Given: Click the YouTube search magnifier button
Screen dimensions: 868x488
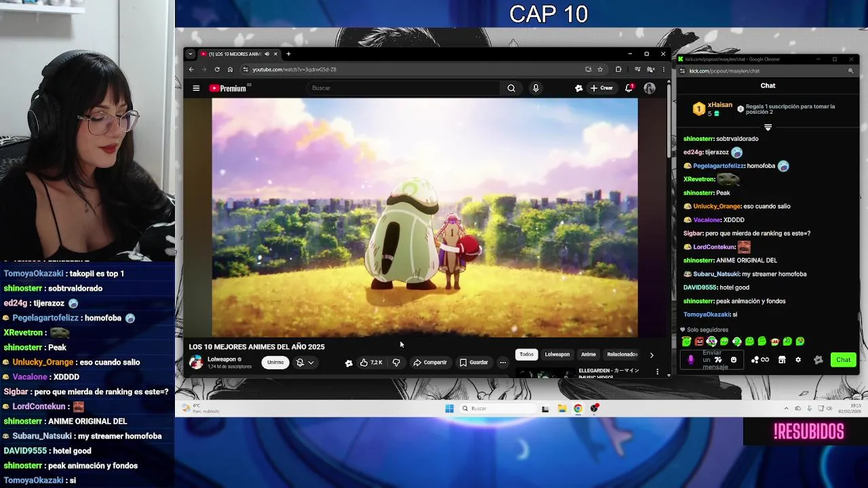Looking at the screenshot, I should pos(511,88).
